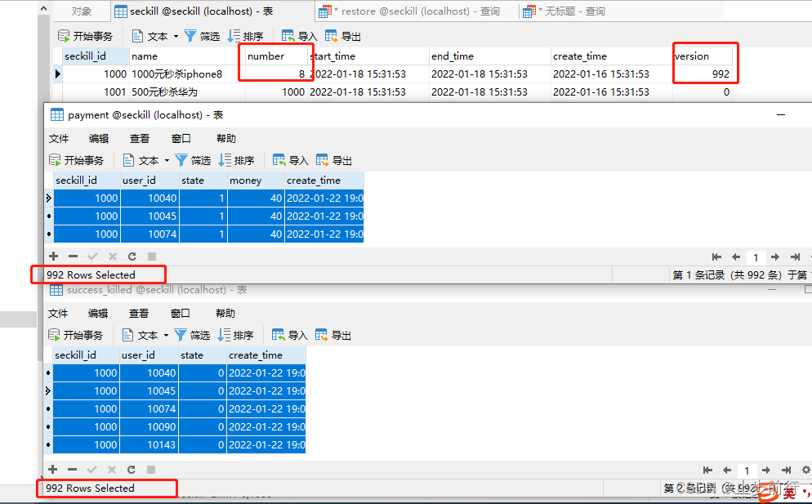Screen dimensions: 812x504
Task: Click 开始事务 in seckill table toolbar
Action: 85,36
